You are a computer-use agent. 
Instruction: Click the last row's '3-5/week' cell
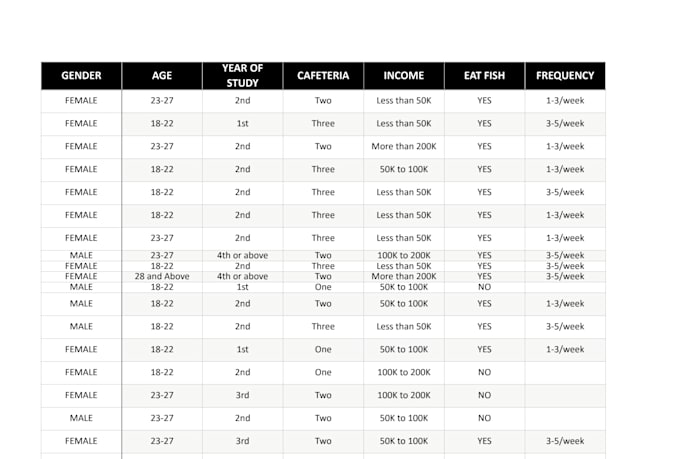click(x=565, y=441)
